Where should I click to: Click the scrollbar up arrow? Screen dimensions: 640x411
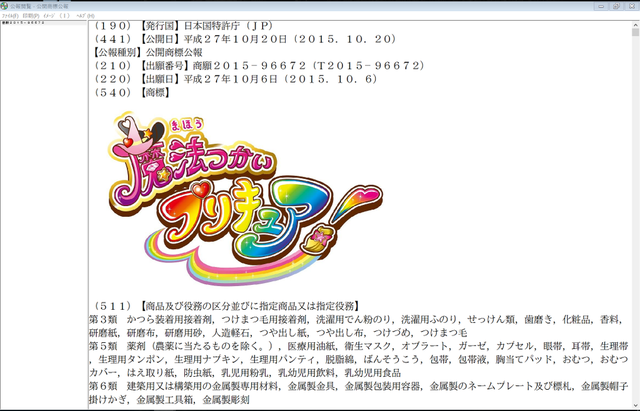[x=635, y=25]
